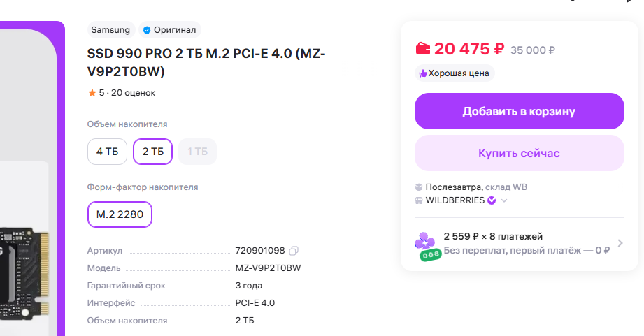Click the orange star rating icon
The width and height of the screenshot is (644, 336).
coord(92,92)
